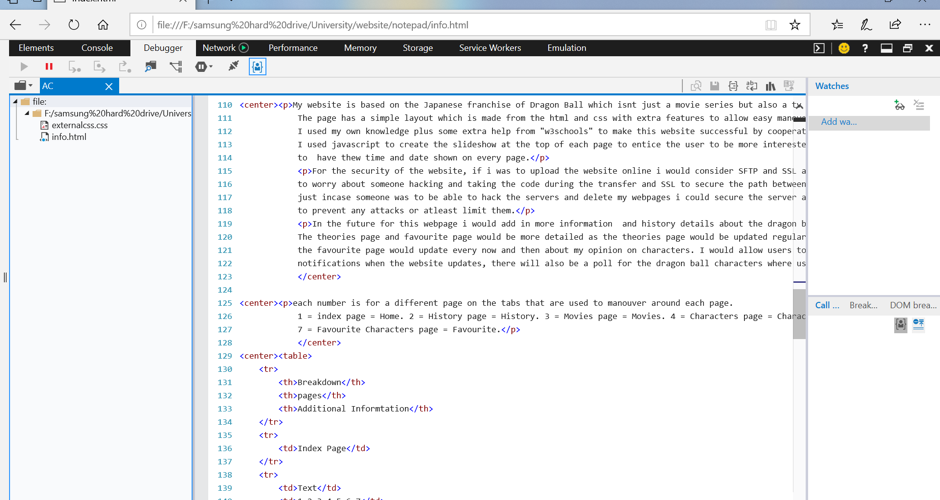Viewport: 940px width, 500px height.
Task: Toggle the word wrap icon
Action: pyautogui.click(x=752, y=86)
